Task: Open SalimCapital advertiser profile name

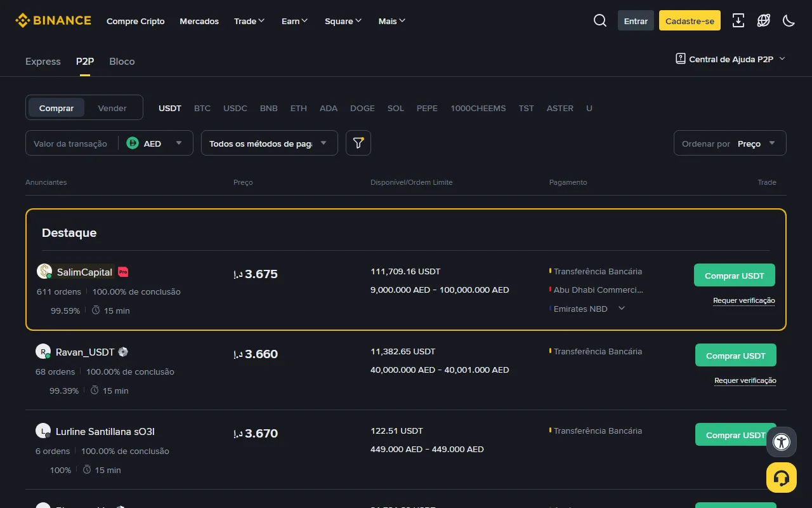Action: pyautogui.click(x=84, y=272)
